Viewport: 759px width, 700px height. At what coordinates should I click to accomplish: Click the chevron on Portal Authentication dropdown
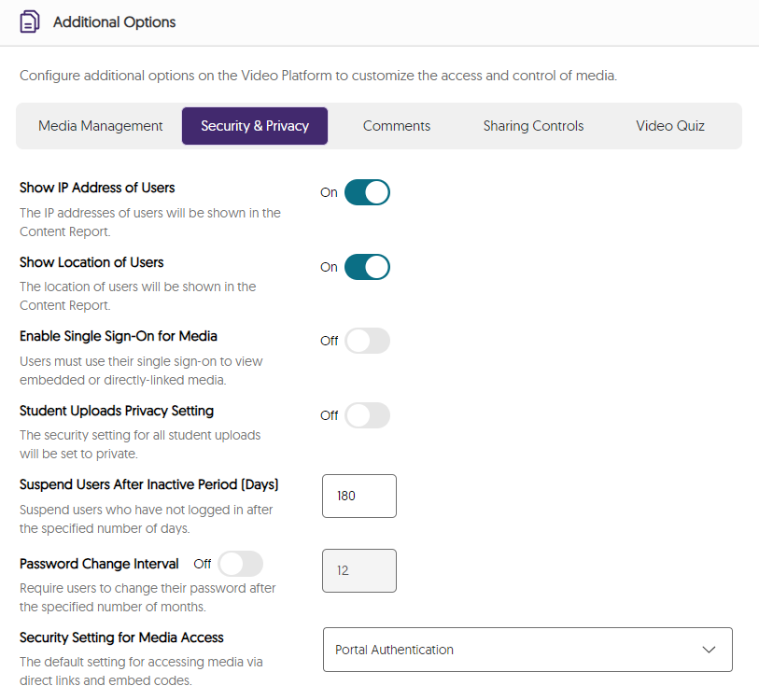pyautogui.click(x=710, y=650)
